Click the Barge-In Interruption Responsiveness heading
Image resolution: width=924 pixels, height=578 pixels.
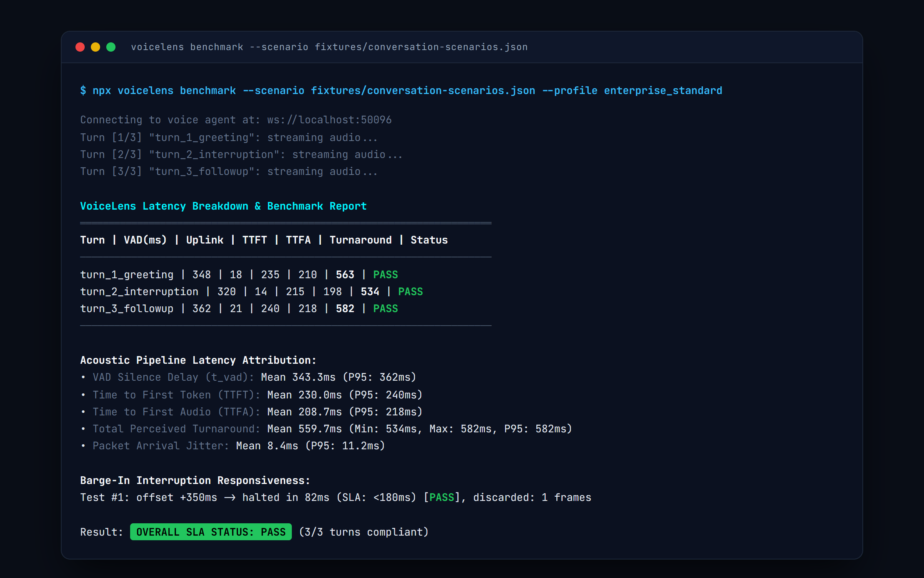pos(195,481)
